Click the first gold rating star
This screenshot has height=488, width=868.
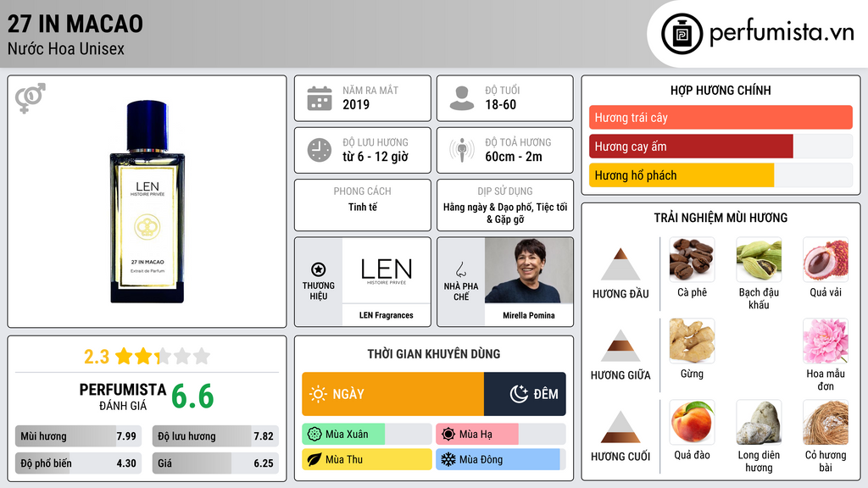pyautogui.click(x=124, y=356)
